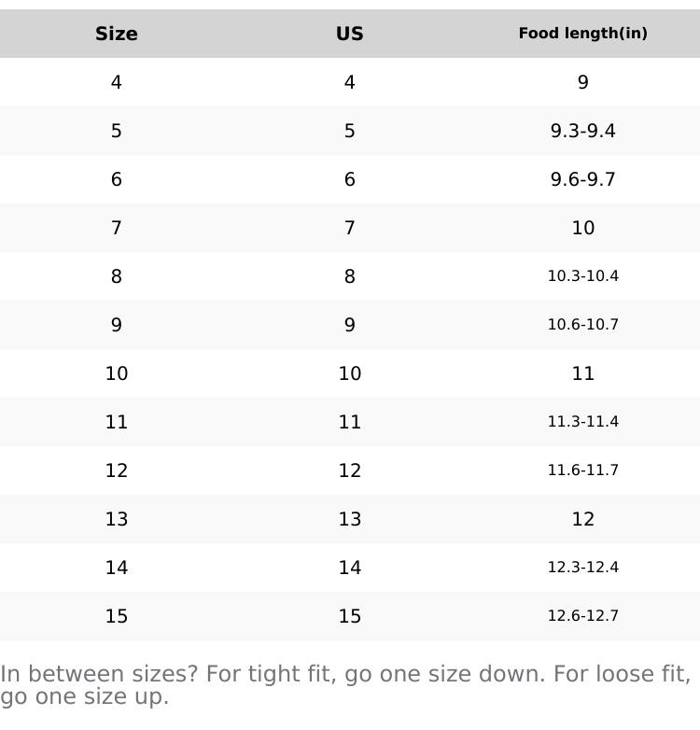Select the 9.6-9.7 foot length cell
700x730 pixels.
[582, 179]
